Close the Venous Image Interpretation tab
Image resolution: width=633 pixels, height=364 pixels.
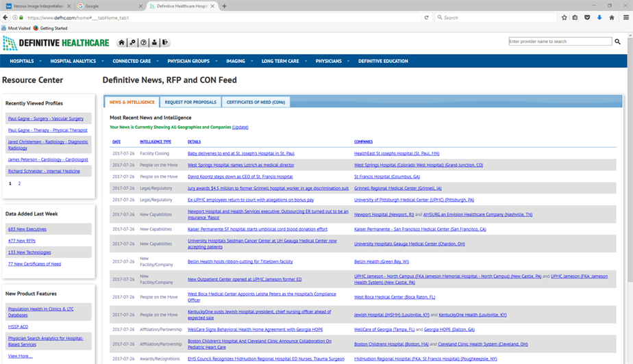(69, 6)
